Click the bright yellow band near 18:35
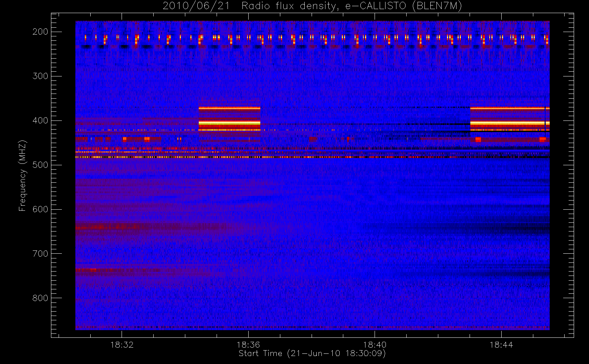Image resolution: width=589 pixels, height=364 pixels. pos(229,123)
